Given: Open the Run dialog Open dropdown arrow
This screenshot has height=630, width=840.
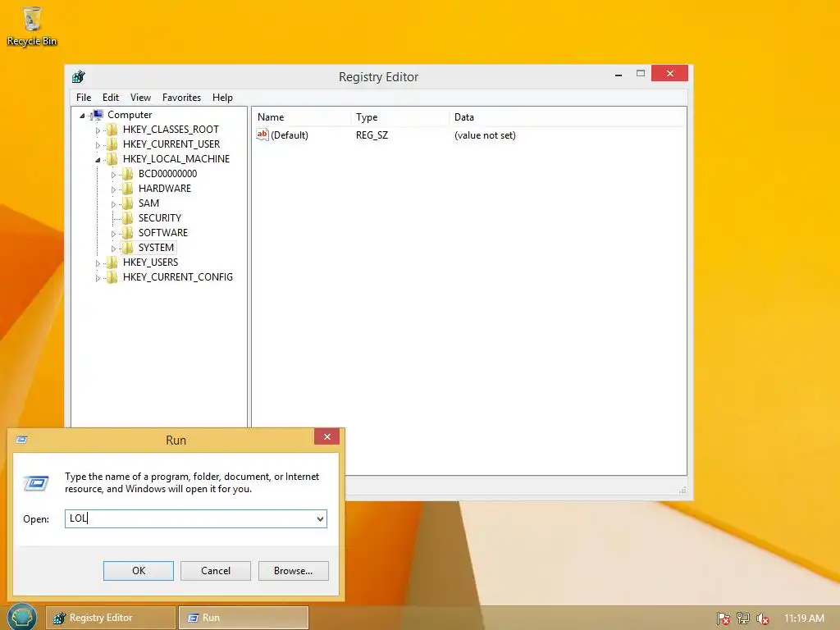Looking at the screenshot, I should [x=320, y=518].
